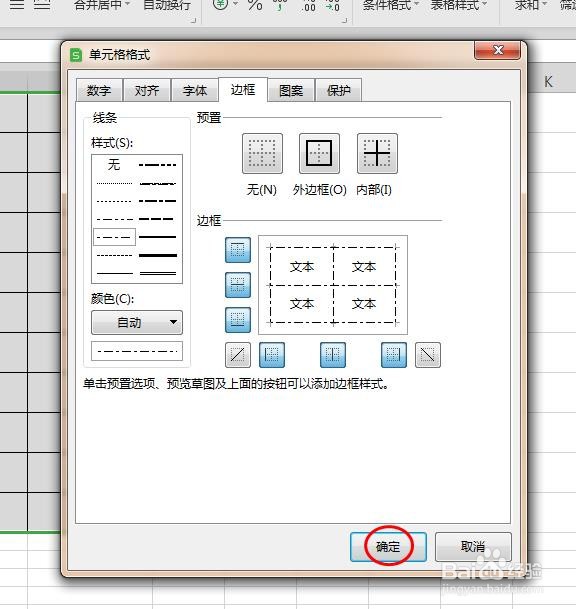Click the currency format icon in the toolbar
Screen dimensions: 576x609
(x=221, y=5)
